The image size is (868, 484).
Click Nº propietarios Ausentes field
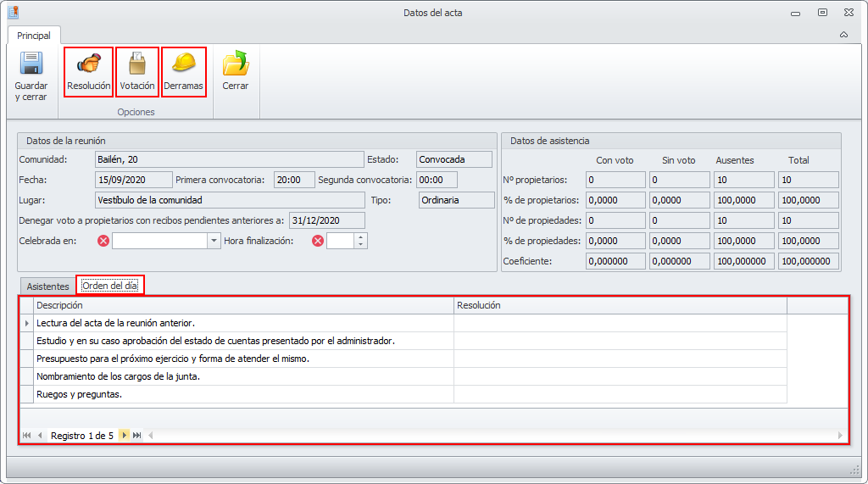(x=744, y=180)
